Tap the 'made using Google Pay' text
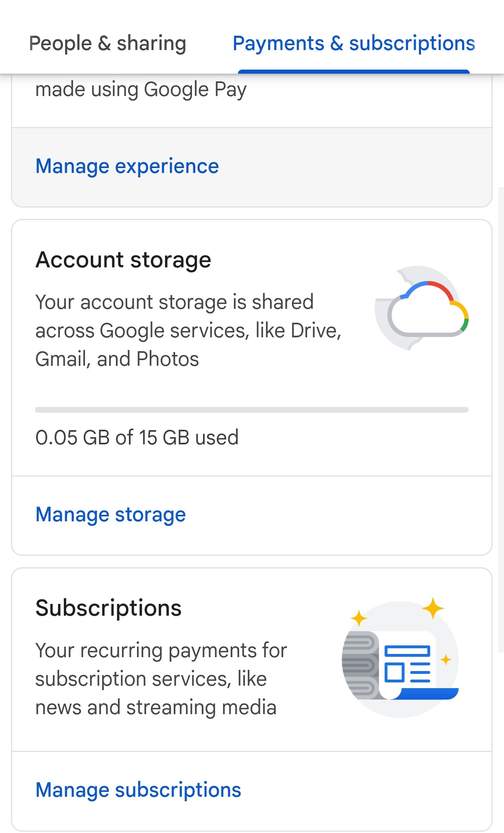 tap(141, 90)
